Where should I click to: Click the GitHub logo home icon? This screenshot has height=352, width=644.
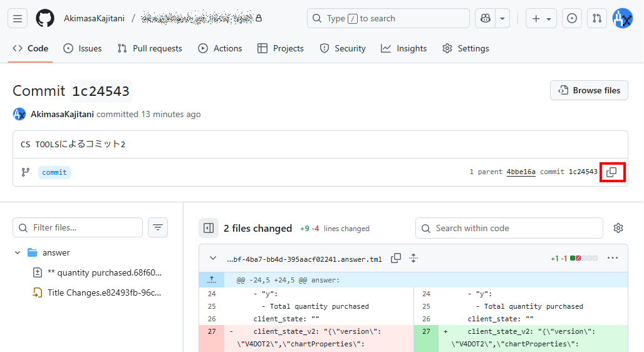tap(45, 18)
